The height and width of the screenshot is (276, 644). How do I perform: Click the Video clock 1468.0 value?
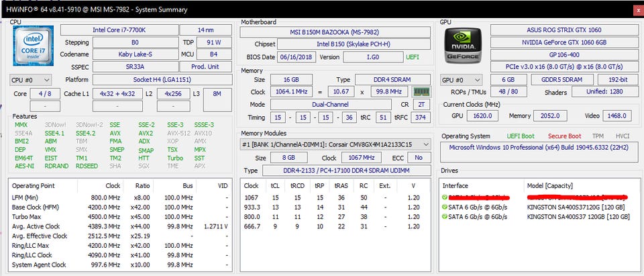click(617, 116)
